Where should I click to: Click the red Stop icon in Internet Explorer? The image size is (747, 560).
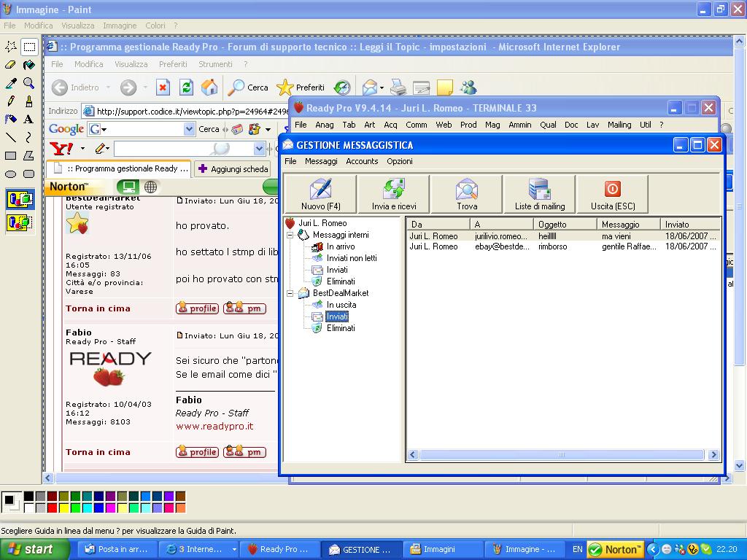pyautogui.click(x=163, y=87)
